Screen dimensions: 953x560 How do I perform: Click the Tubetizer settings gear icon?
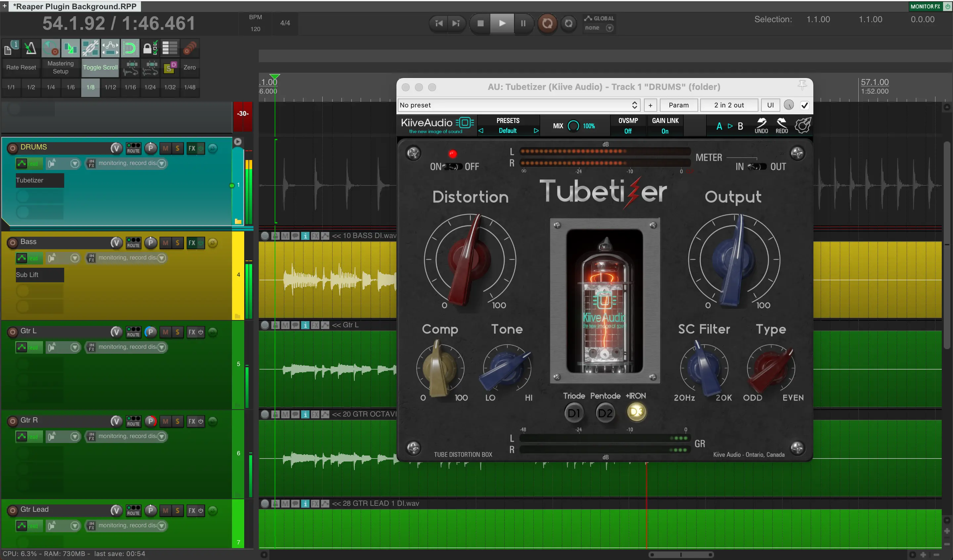pos(802,125)
